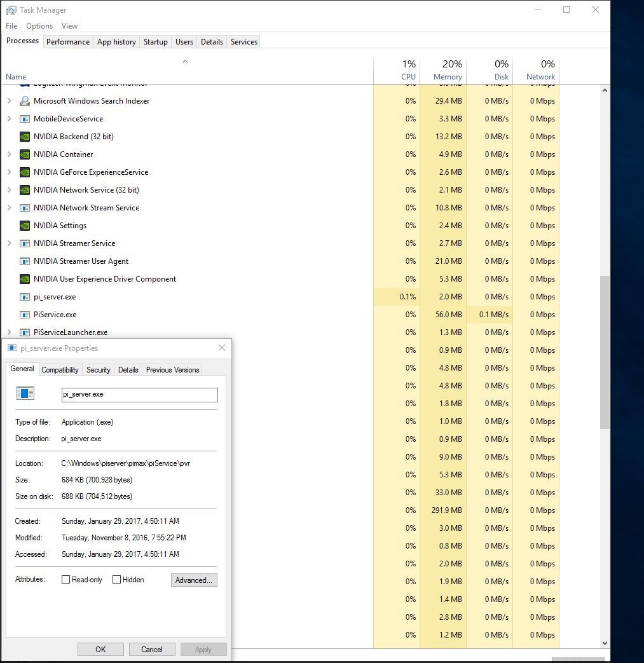Click the pi_server.exe process icon in list
Viewport: 644px width, 663px height.
25,297
